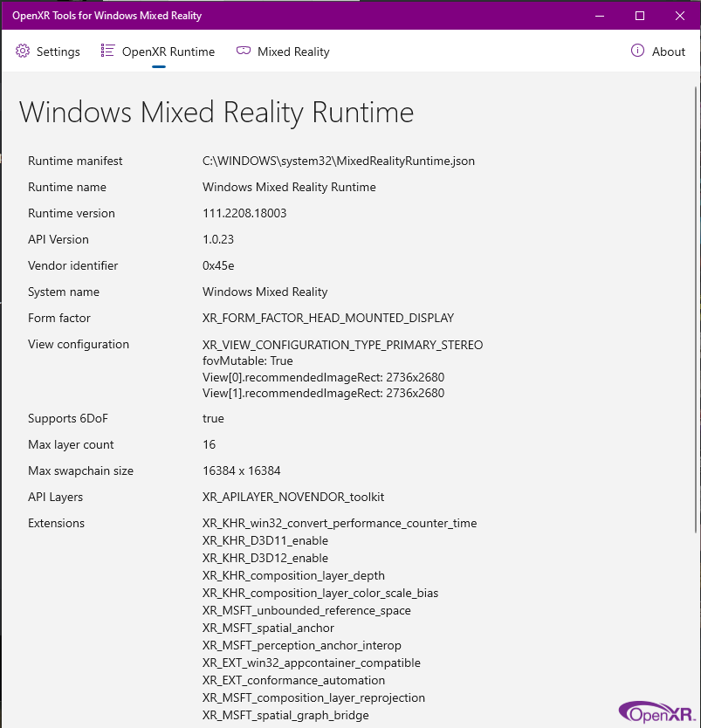Viewport: 701px width, 728px height.
Task: Click the runtime manifest path MixedRealityRuntime.json
Action: coord(339,161)
